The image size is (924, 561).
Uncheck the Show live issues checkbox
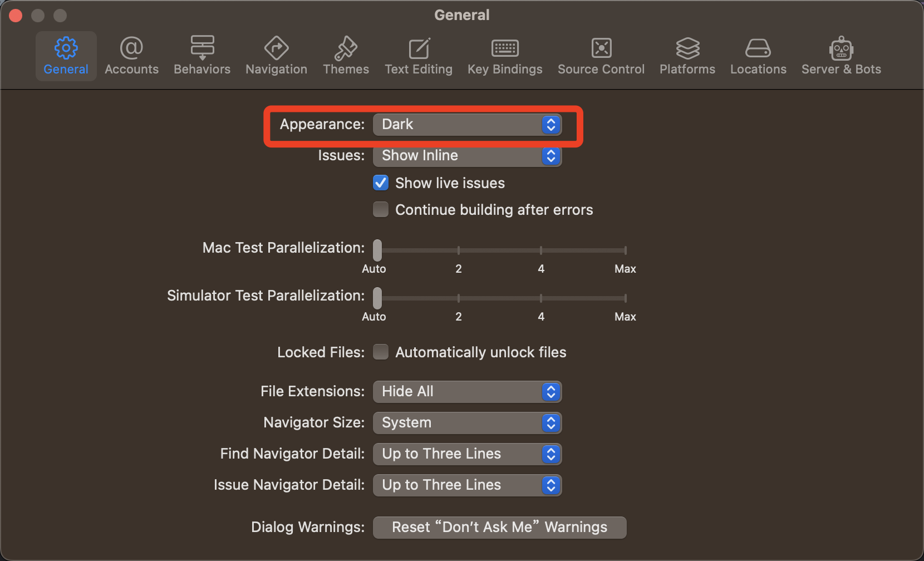(381, 183)
